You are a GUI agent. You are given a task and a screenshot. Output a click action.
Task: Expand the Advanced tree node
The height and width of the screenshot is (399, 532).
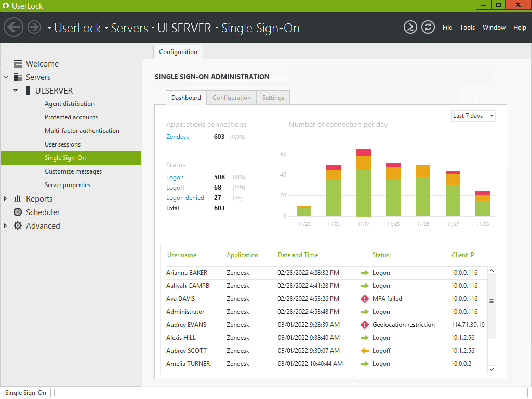pyautogui.click(x=6, y=225)
